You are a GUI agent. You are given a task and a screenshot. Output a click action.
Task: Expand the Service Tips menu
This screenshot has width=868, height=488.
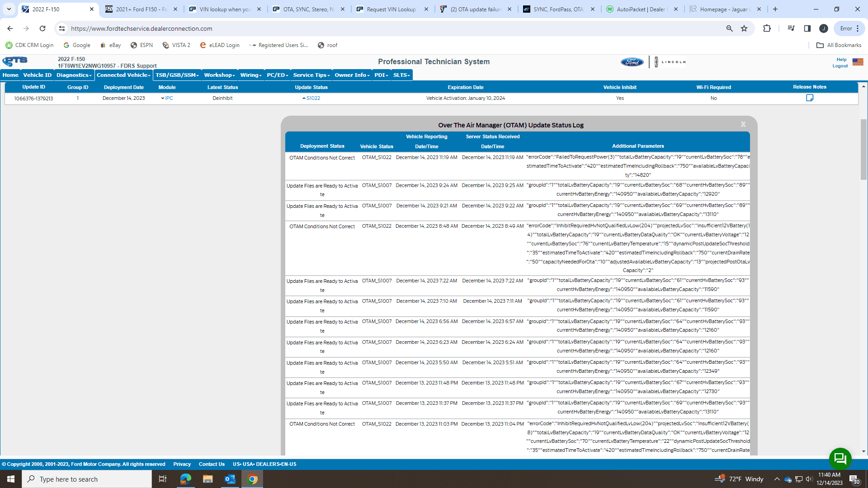click(x=311, y=75)
